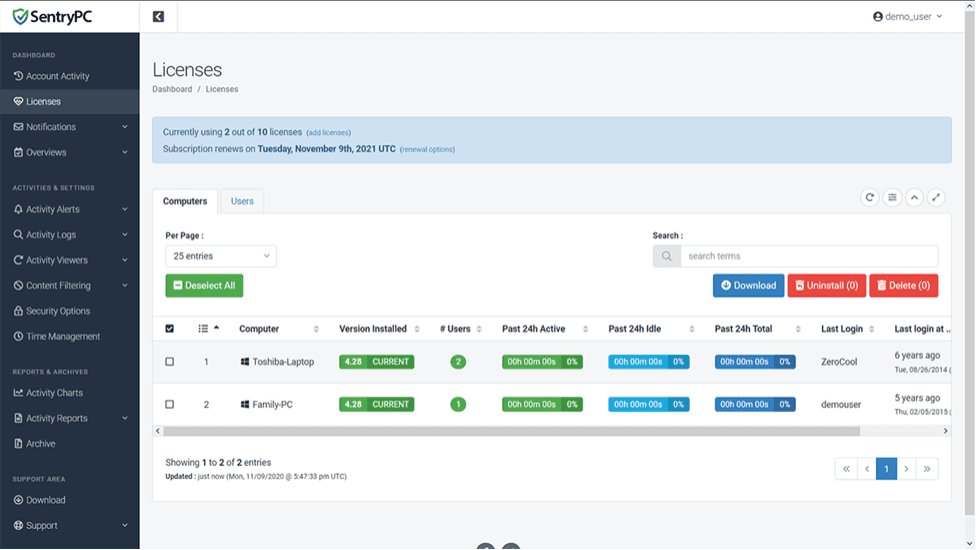
Task: Check the box for Family-PC row
Action: pyautogui.click(x=169, y=405)
